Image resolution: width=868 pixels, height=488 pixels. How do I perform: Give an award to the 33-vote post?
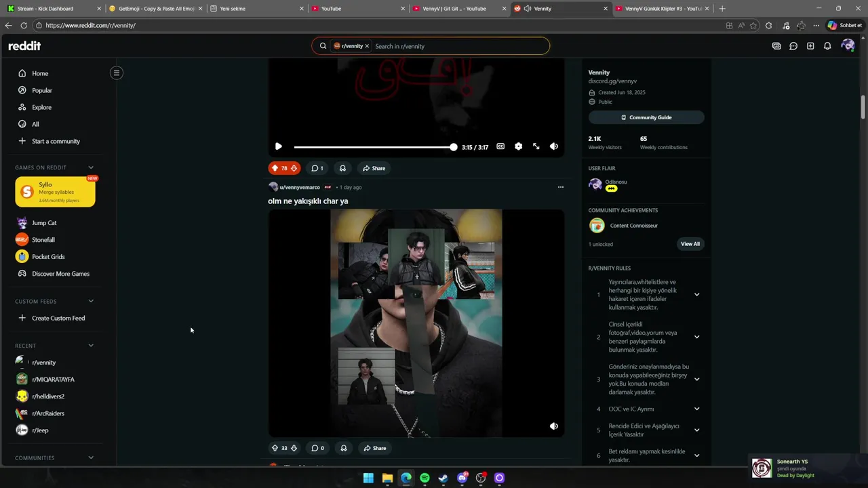pos(343,448)
